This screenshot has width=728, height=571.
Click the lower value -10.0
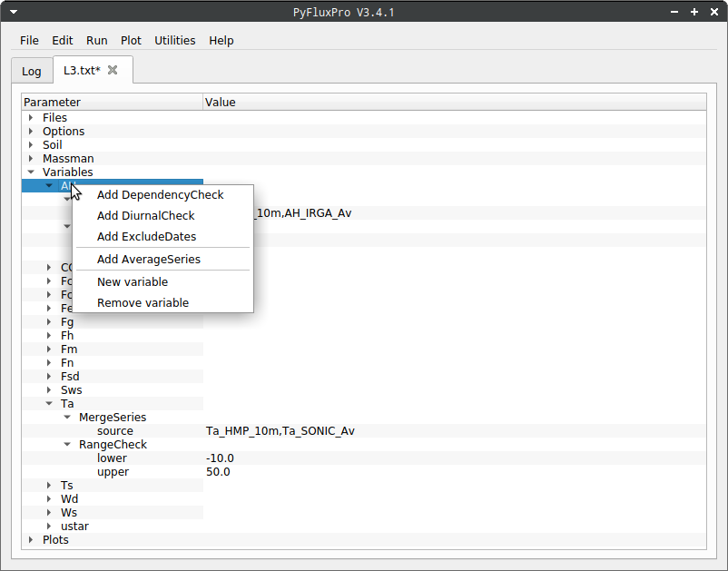click(220, 458)
